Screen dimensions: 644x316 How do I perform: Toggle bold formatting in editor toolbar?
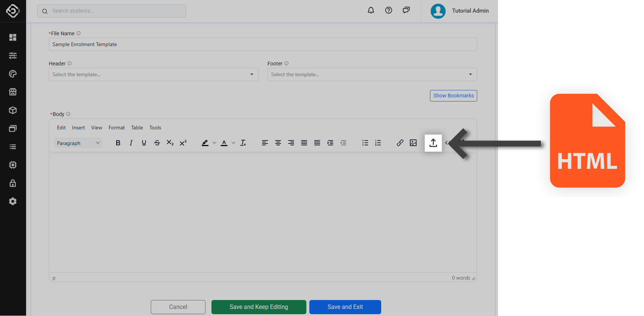(x=118, y=143)
